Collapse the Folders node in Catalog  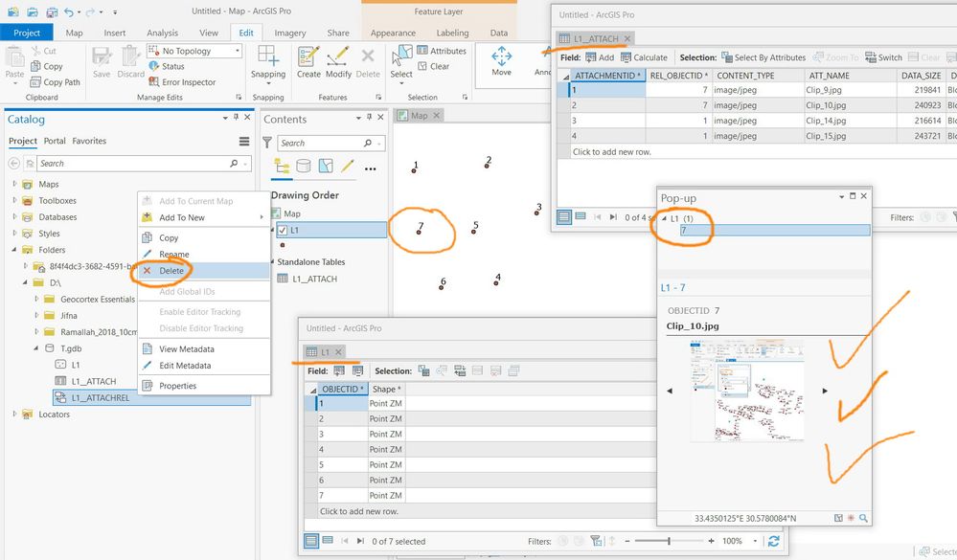14,249
